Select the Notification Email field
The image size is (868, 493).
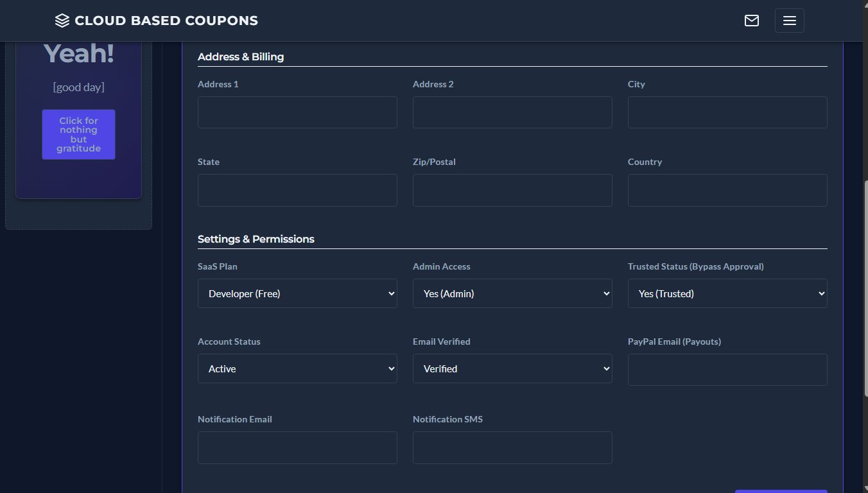297,447
